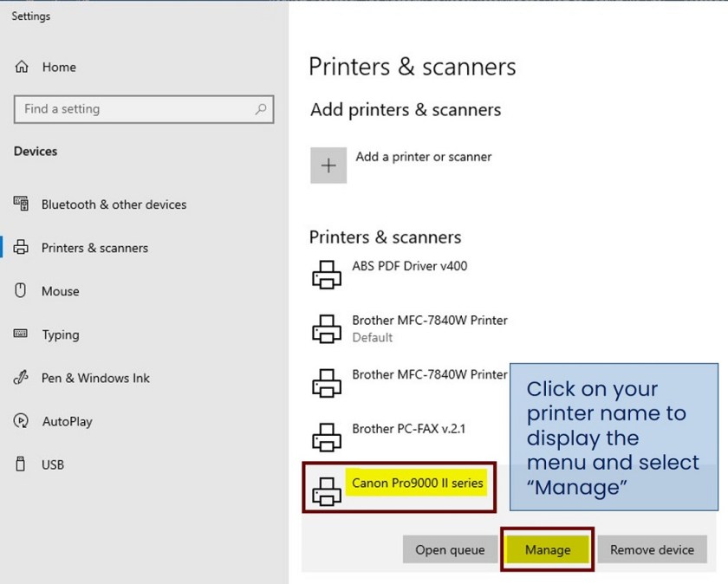Select the USB icon in the sidebar

click(x=19, y=464)
